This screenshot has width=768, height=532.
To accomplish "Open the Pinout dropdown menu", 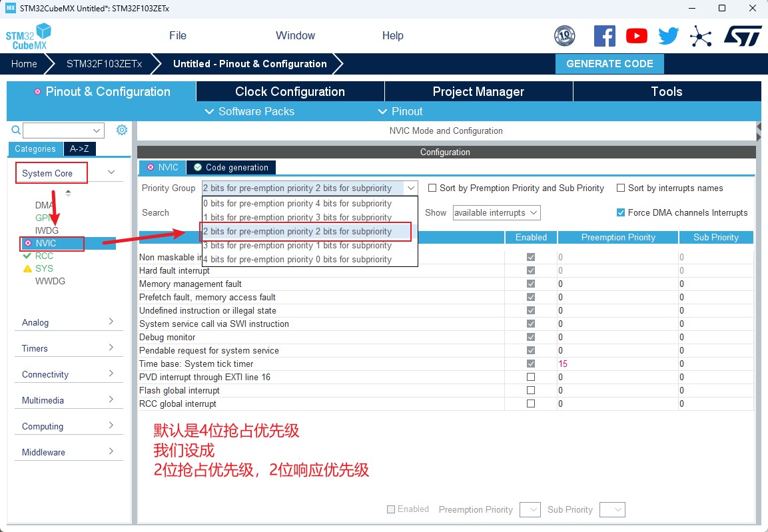I will pos(400,112).
